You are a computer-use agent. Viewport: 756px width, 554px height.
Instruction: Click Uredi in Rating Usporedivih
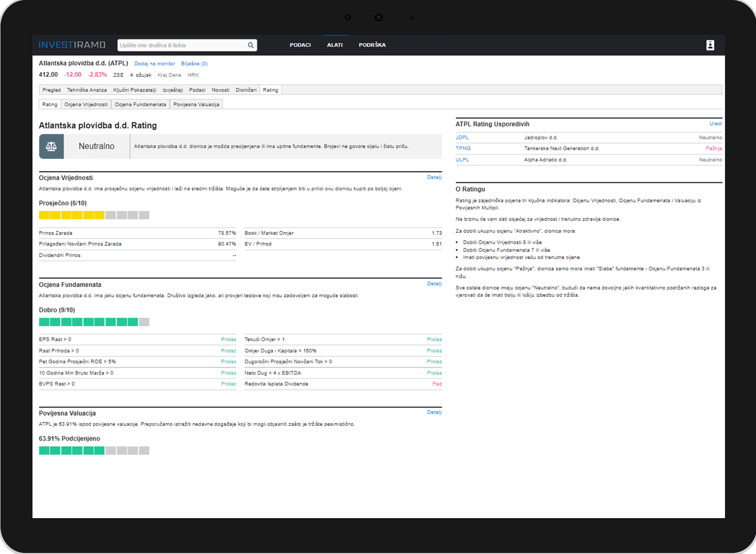coord(716,124)
